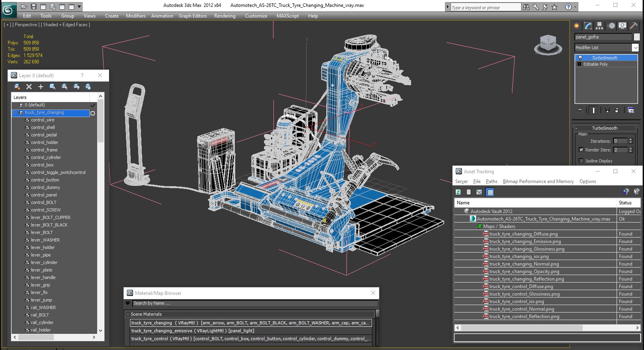The image size is (644, 350).
Task: Enable the Isoline Display checkbox
Action: pyautogui.click(x=581, y=161)
